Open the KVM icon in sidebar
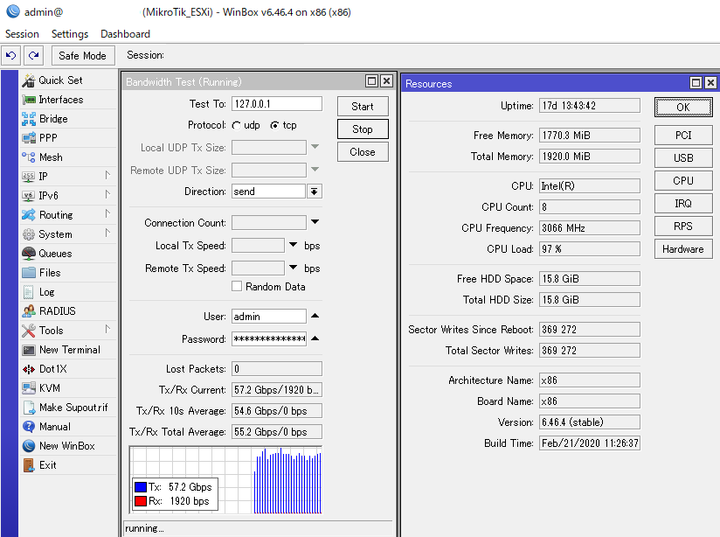 [x=28, y=388]
